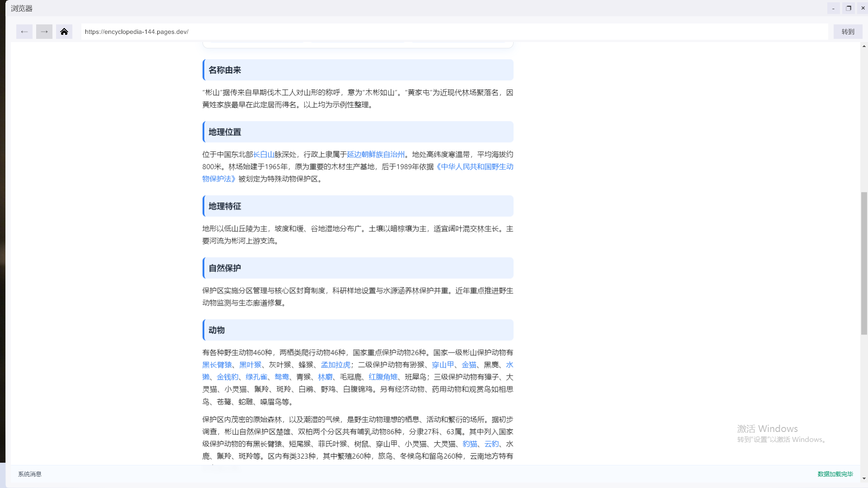Open the 黑长臂猿 entry link
The width and height of the screenshot is (868, 488).
point(216,365)
